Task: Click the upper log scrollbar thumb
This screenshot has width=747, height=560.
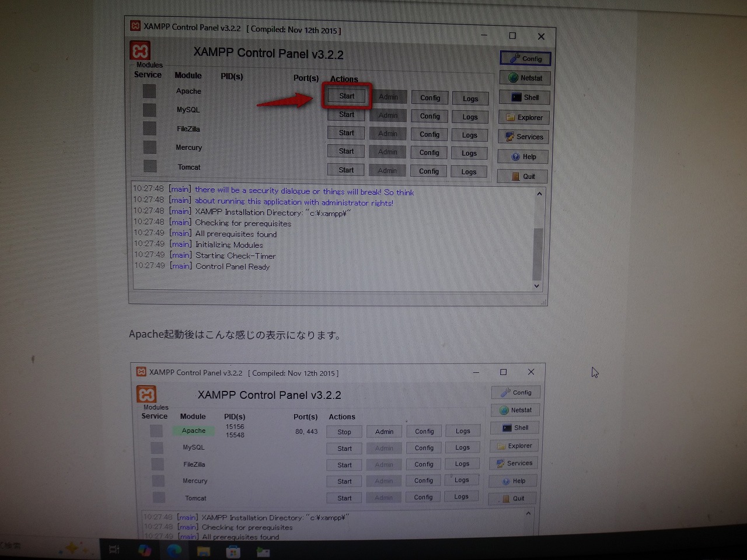Action: pos(537,254)
